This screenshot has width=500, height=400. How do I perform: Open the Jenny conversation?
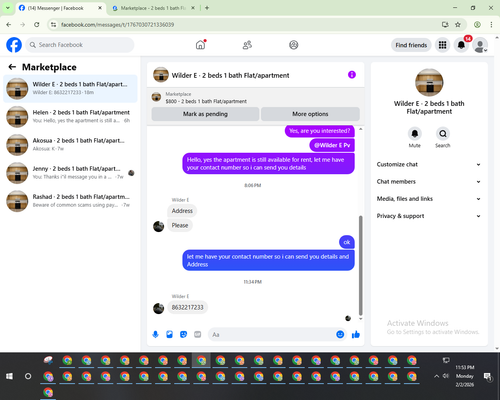click(70, 173)
